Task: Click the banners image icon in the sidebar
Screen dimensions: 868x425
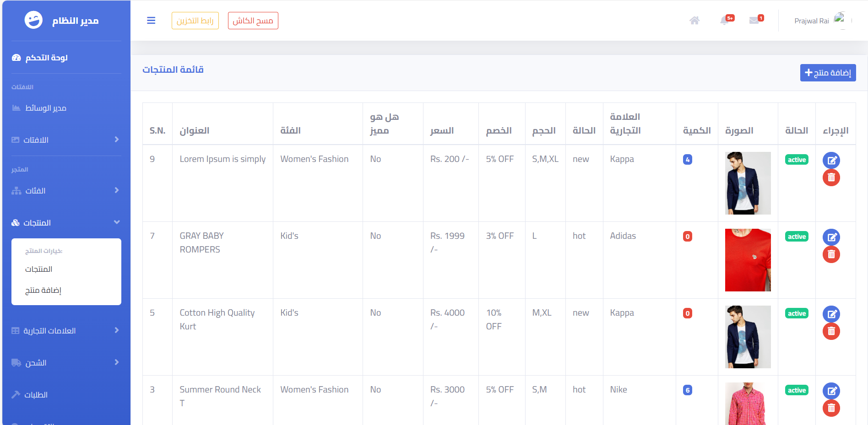Action: pos(16,140)
